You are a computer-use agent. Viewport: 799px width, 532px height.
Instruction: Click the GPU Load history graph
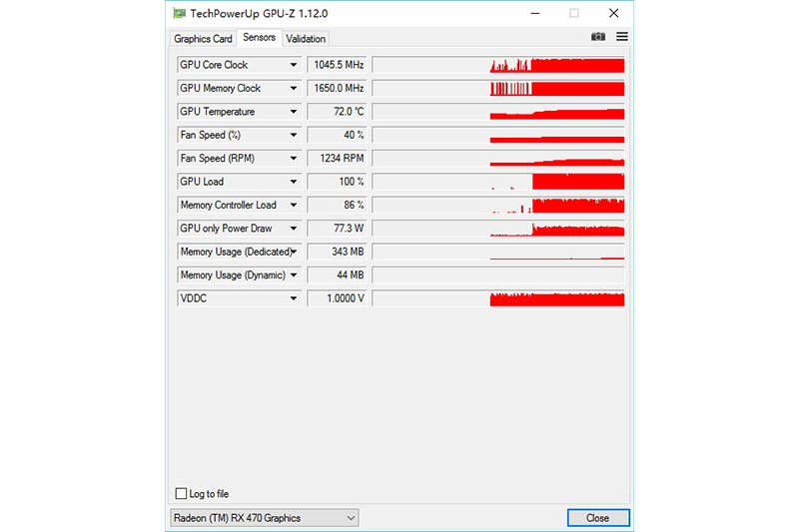pyautogui.click(x=498, y=182)
